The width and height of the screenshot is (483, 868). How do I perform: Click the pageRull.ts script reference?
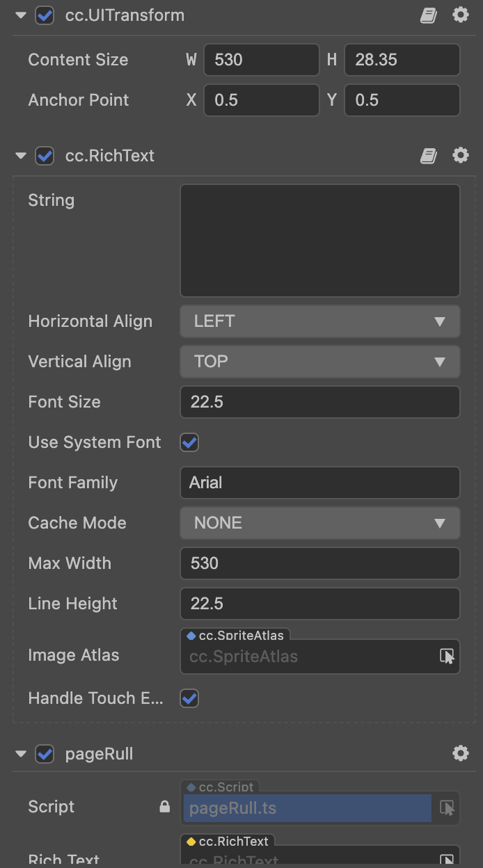click(306, 808)
